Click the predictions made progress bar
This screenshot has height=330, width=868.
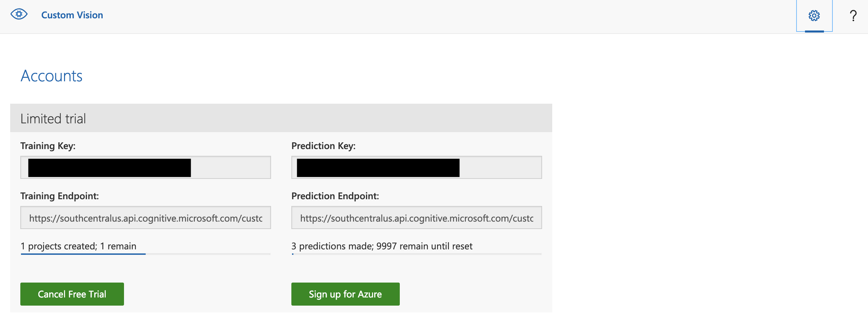(x=417, y=254)
